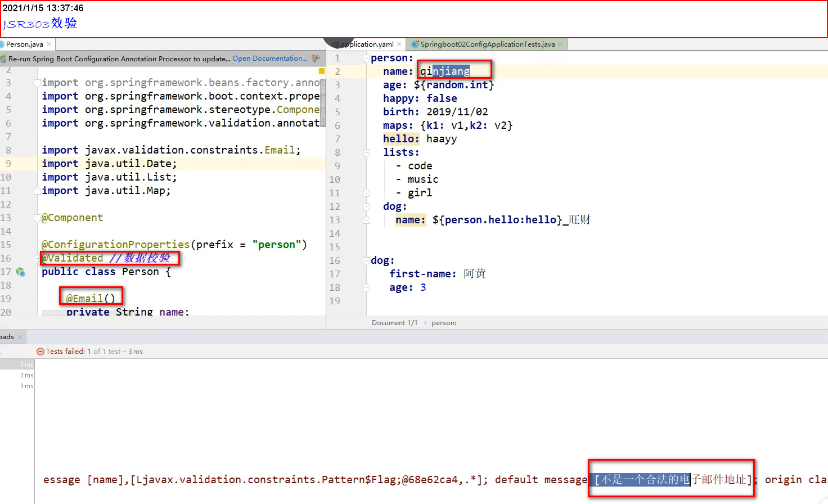Click the Person.java vertical scrollbar
The image size is (828, 504).
point(323,103)
